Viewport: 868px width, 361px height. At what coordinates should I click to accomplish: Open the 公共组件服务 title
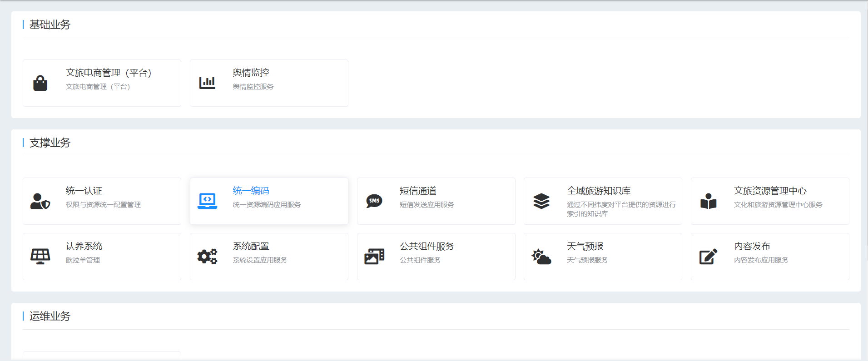(427, 246)
